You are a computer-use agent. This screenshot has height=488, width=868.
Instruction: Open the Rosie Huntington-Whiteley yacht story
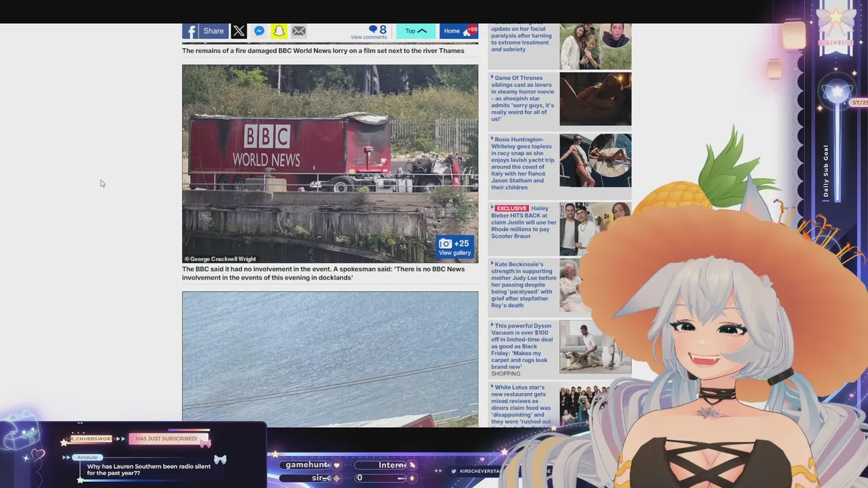(523, 163)
